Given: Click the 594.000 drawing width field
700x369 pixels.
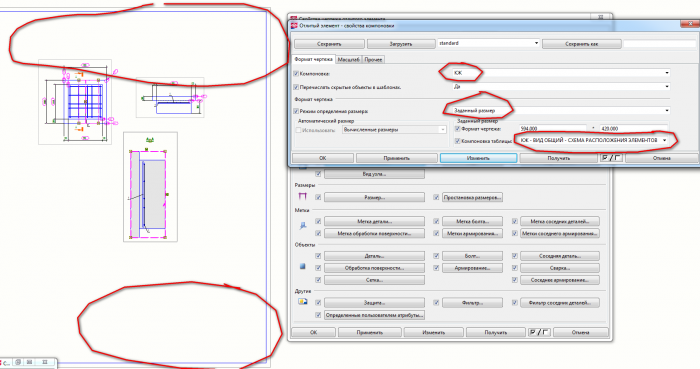Looking at the screenshot, I should click(553, 129).
